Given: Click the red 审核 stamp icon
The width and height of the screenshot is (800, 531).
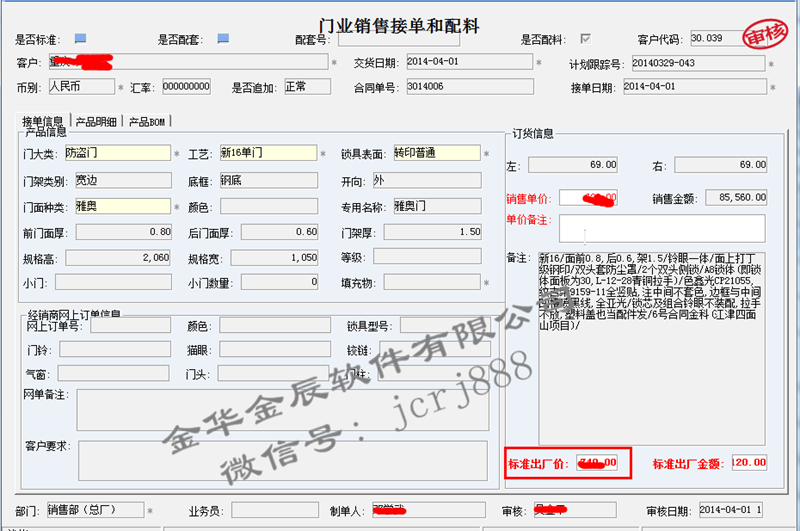Looking at the screenshot, I should click(x=766, y=37).
